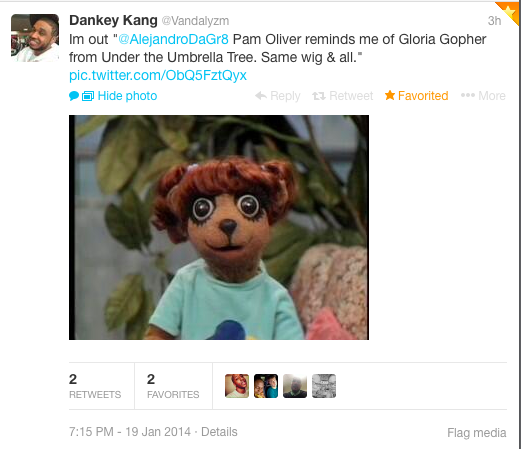Click the first user avatar in favoriters row

tap(237, 386)
